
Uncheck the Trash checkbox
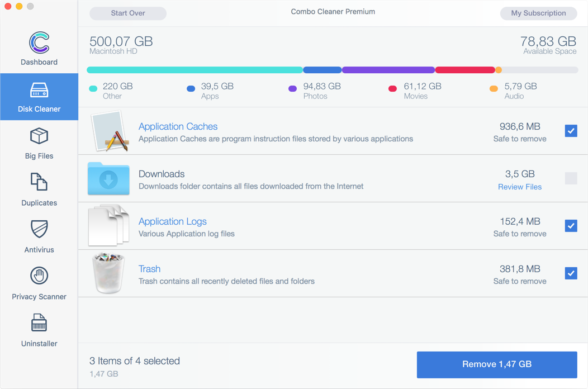[x=571, y=273]
